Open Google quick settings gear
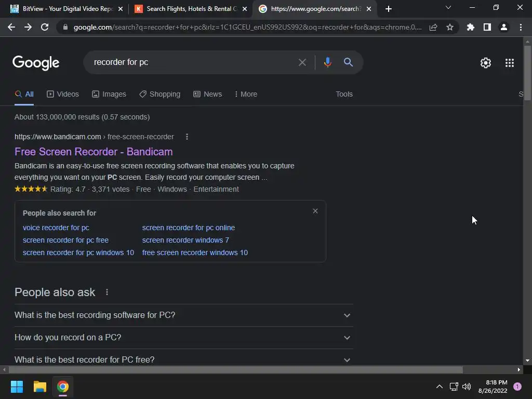The width and height of the screenshot is (532, 399). click(x=486, y=63)
